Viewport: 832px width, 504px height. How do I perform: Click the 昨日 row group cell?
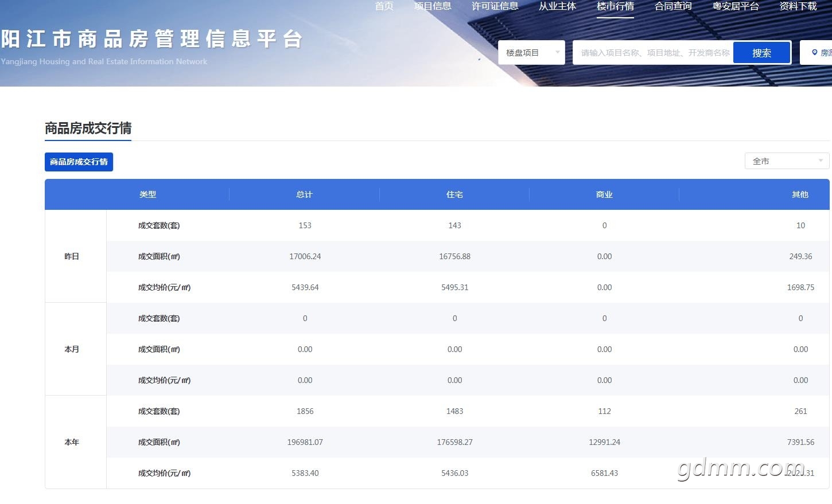point(72,256)
